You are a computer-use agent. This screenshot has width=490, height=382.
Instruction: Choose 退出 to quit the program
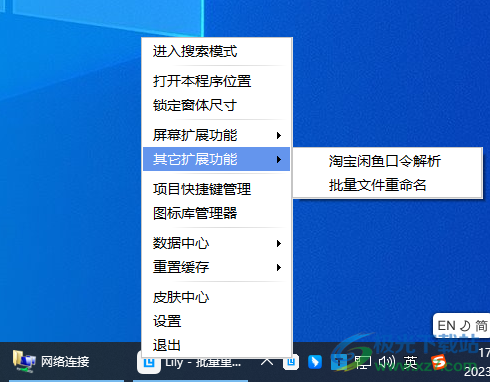pyautogui.click(x=217, y=345)
